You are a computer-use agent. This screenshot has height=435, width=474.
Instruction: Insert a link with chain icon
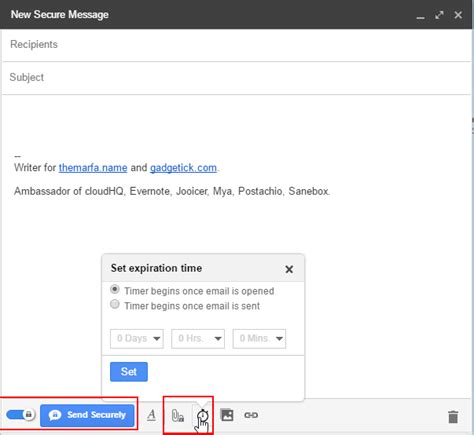point(251,415)
